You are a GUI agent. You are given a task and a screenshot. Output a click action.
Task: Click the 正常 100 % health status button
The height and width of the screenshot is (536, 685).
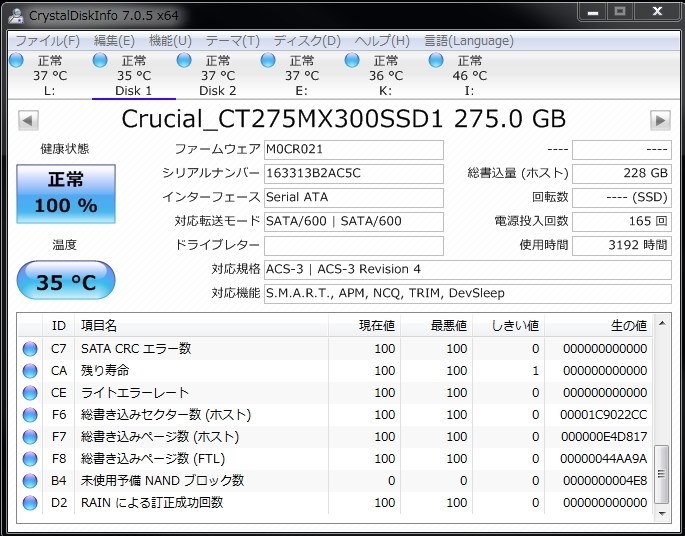66,194
